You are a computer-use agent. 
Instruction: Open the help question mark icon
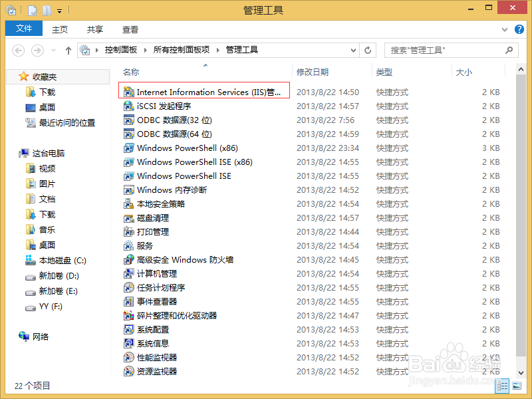(519, 29)
